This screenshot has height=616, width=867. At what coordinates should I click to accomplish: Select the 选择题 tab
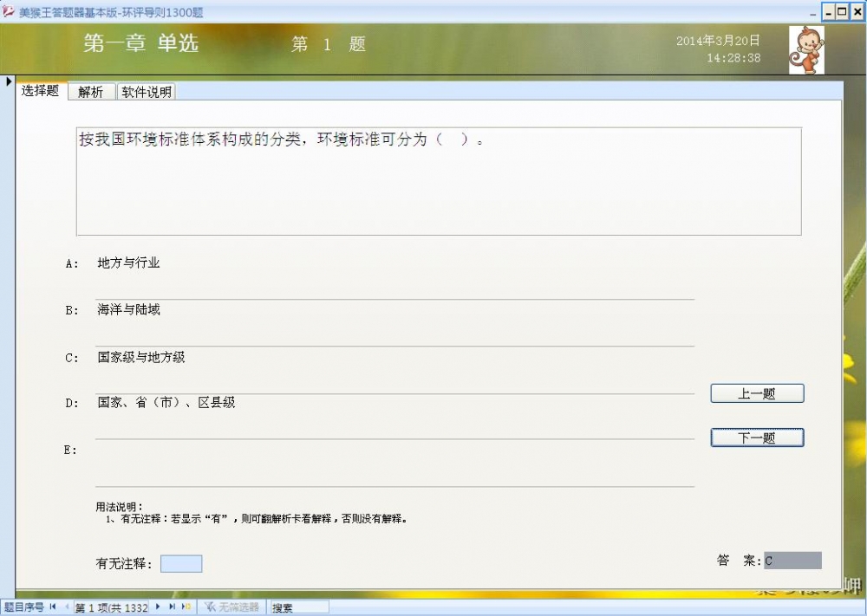(x=41, y=91)
